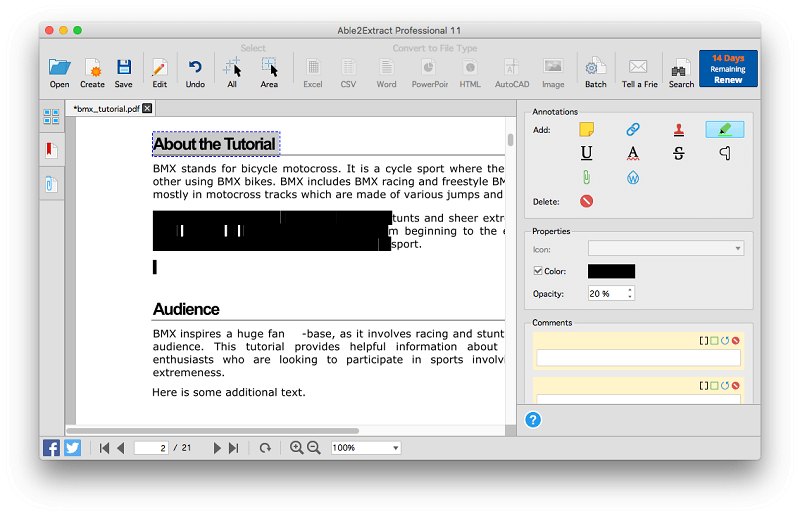Delete the lower comment using its red icon
This screenshot has width=800, height=516.
pos(736,385)
